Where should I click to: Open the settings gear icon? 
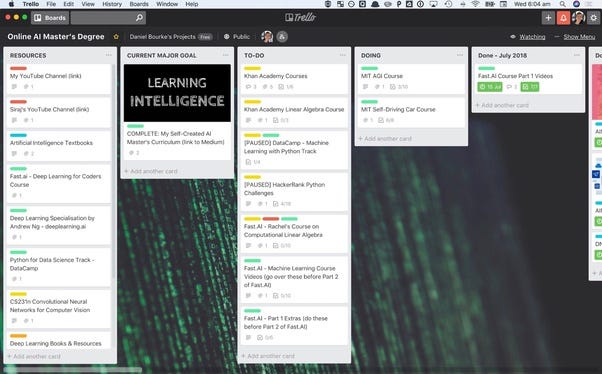click(594, 18)
